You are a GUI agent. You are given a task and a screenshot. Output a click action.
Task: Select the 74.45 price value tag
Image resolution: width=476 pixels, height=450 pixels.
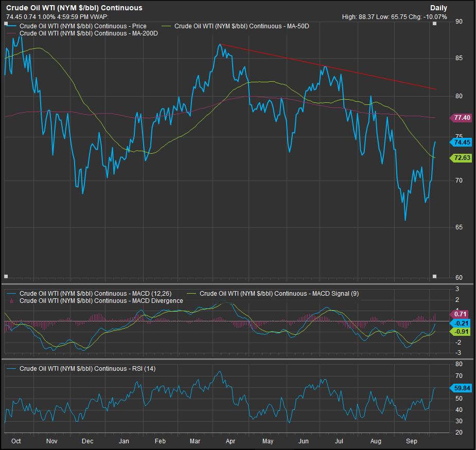pos(461,142)
